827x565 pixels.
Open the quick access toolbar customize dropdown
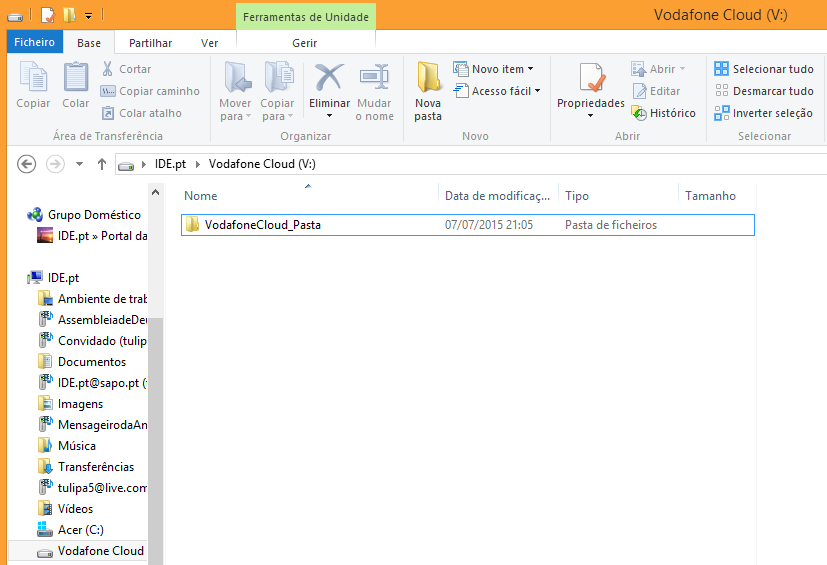[x=89, y=16]
